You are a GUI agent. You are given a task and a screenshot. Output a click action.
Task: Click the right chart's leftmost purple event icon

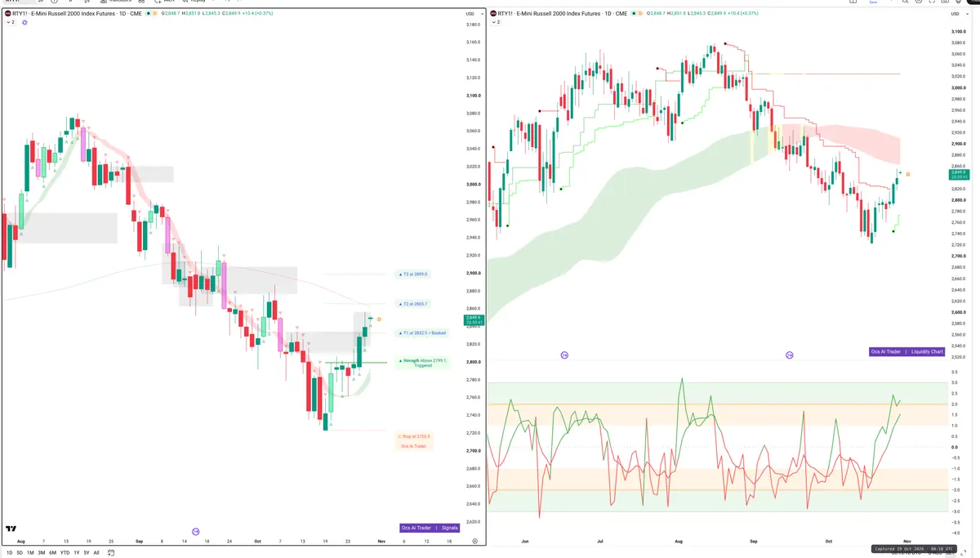pyautogui.click(x=564, y=355)
